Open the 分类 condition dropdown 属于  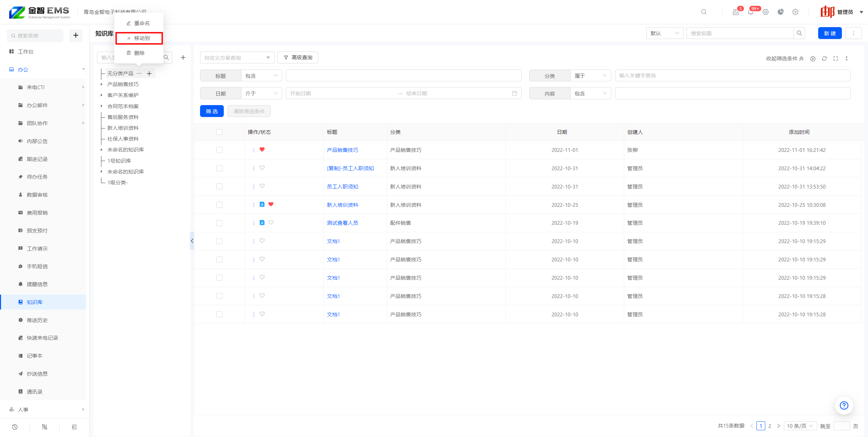click(x=591, y=76)
